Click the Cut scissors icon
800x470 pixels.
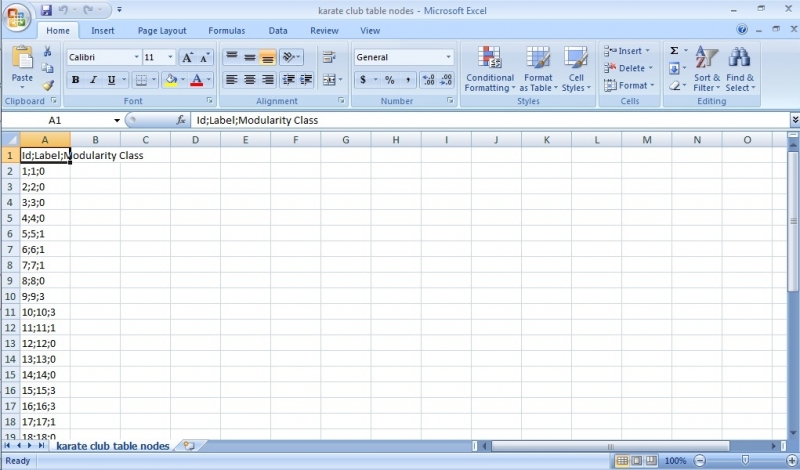point(47,52)
